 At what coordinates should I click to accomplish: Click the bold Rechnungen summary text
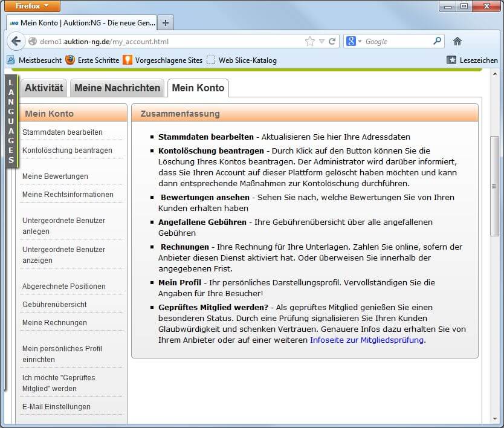pos(185,247)
